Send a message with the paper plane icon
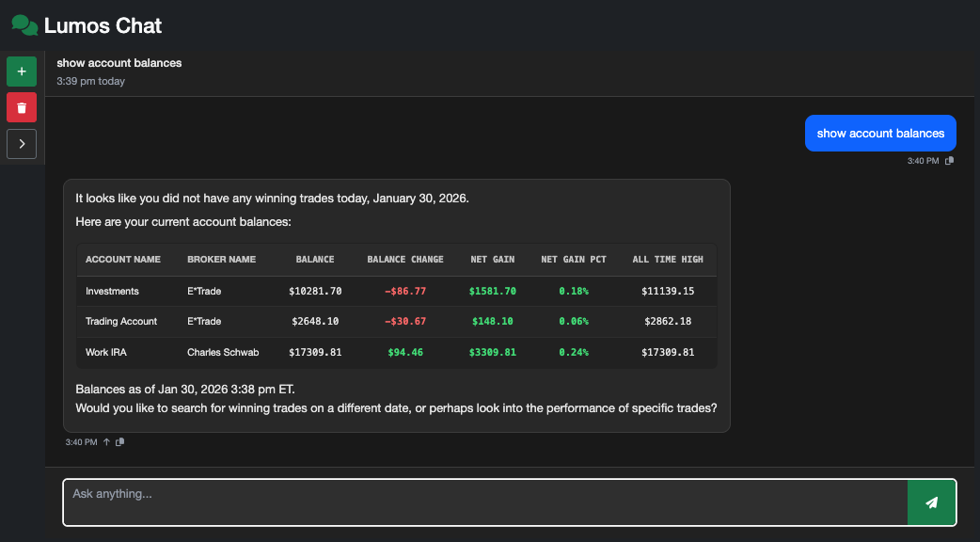Image resolution: width=980 pixels, height=542 pixels. (931, 502)
